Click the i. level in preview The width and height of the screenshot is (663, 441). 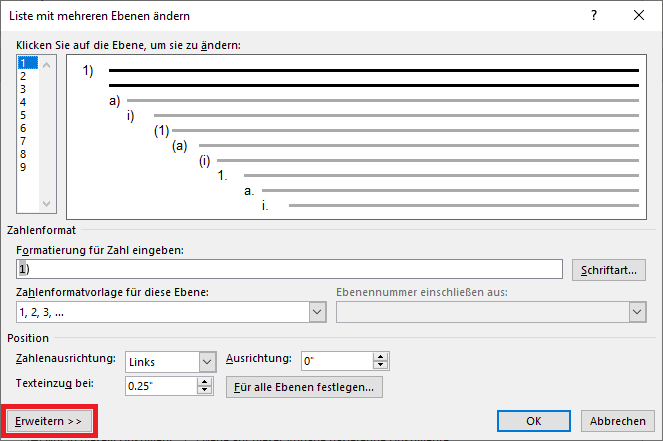coord(265,205)
